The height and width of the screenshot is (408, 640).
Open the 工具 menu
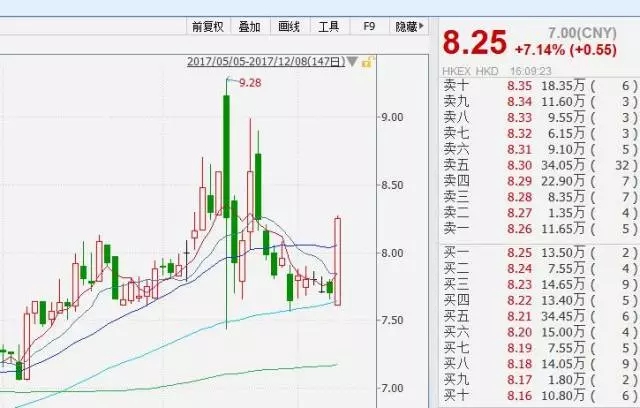(x=329, y=27)
